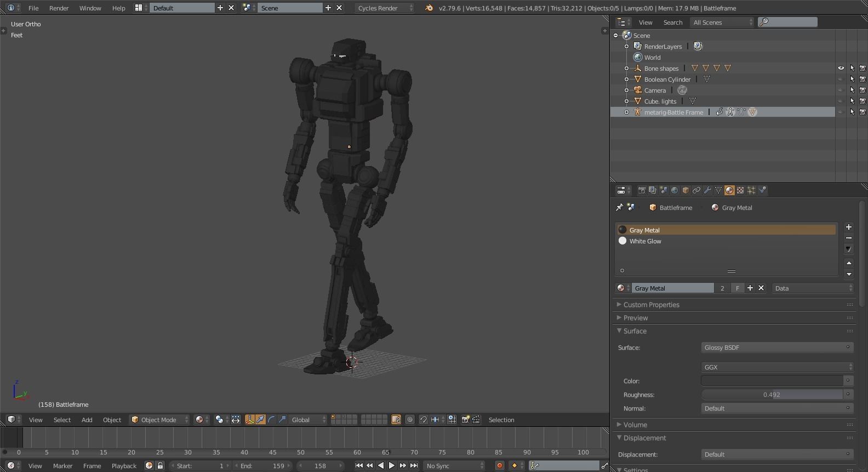868x472 pixels.
Task: Open the Help menu
Action: (x=118, y=8)
